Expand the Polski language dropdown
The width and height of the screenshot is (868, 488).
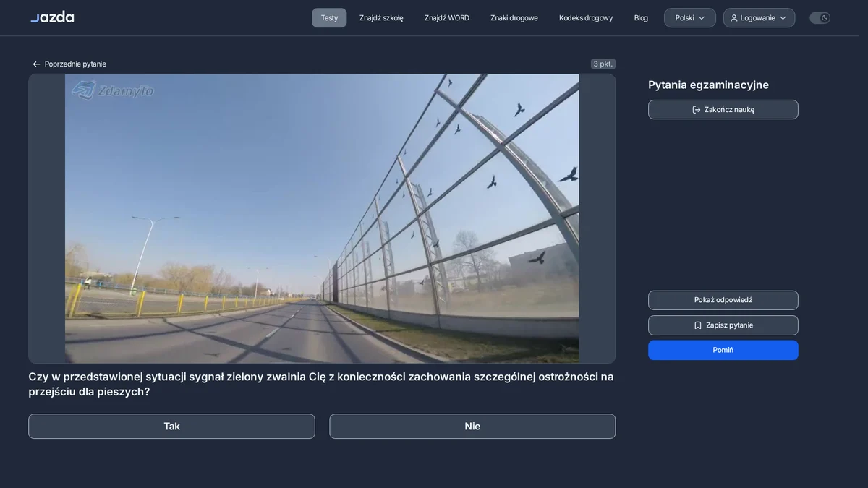pos(690,18)
